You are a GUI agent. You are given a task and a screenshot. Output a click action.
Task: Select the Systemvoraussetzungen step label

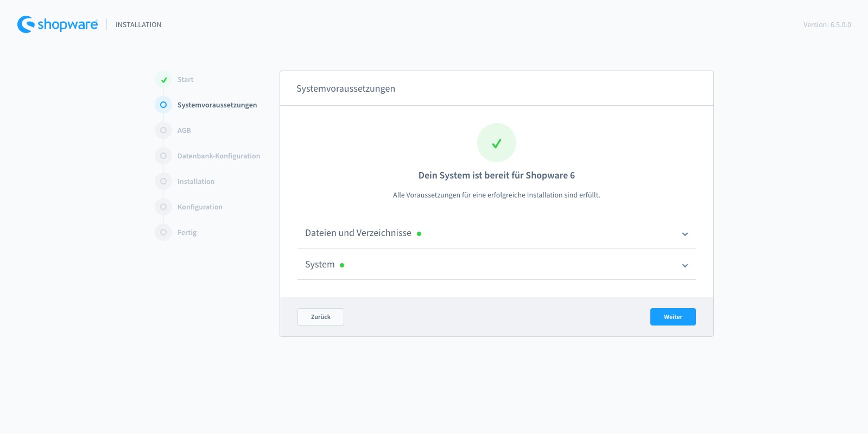click(x=217, y=105)
